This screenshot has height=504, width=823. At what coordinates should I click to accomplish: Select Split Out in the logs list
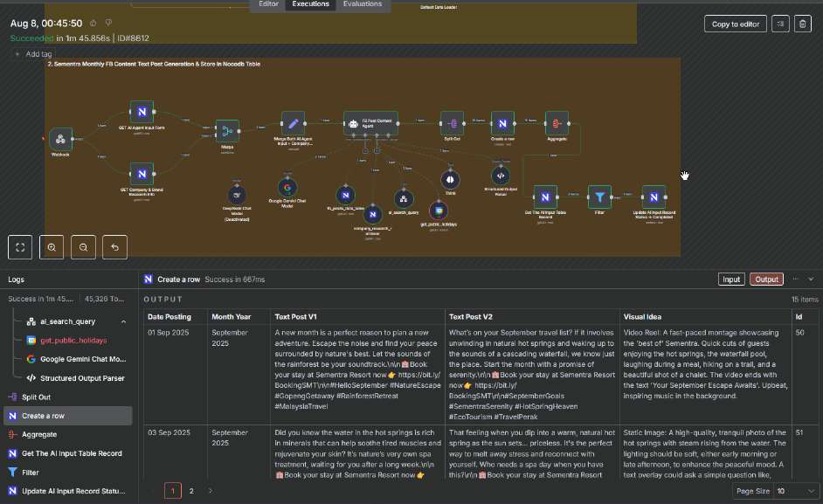(x=67, y=397)
